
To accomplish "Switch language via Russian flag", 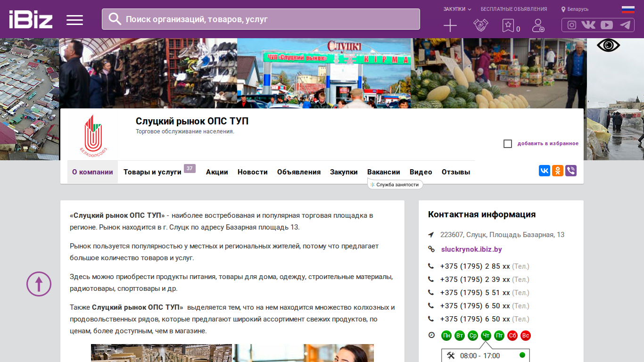I will [x=628, y=9].
